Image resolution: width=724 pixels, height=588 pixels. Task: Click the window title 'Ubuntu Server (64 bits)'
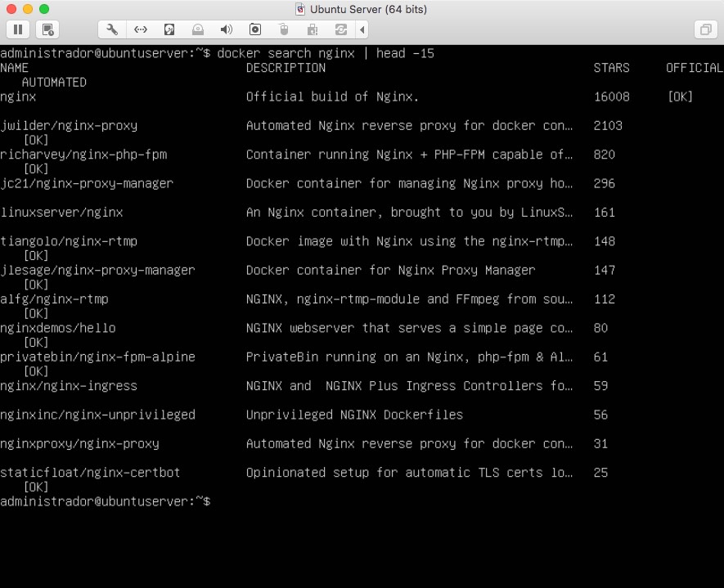click(x=368, y=9)
